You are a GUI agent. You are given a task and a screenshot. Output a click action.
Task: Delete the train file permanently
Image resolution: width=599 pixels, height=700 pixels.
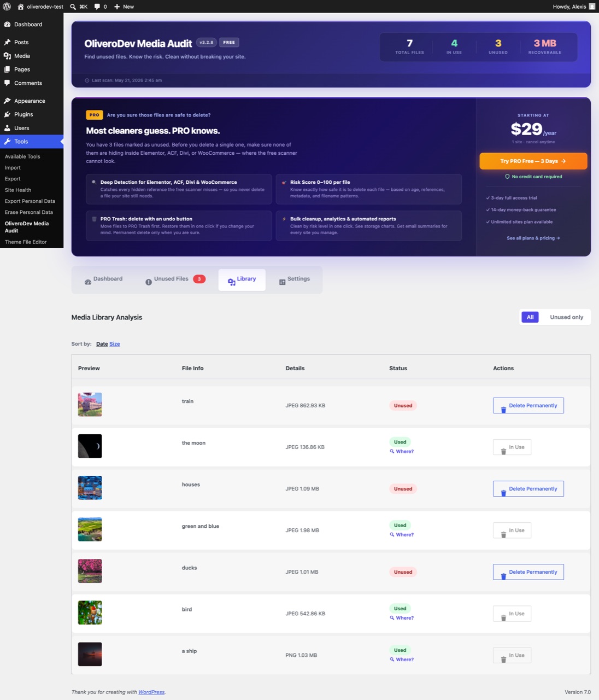(x=528, y=406)
